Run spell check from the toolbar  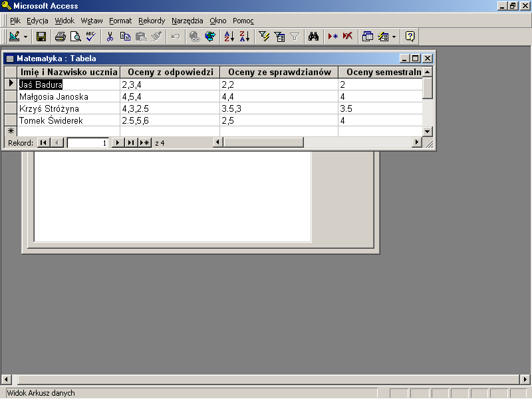(x=90, y=37)
